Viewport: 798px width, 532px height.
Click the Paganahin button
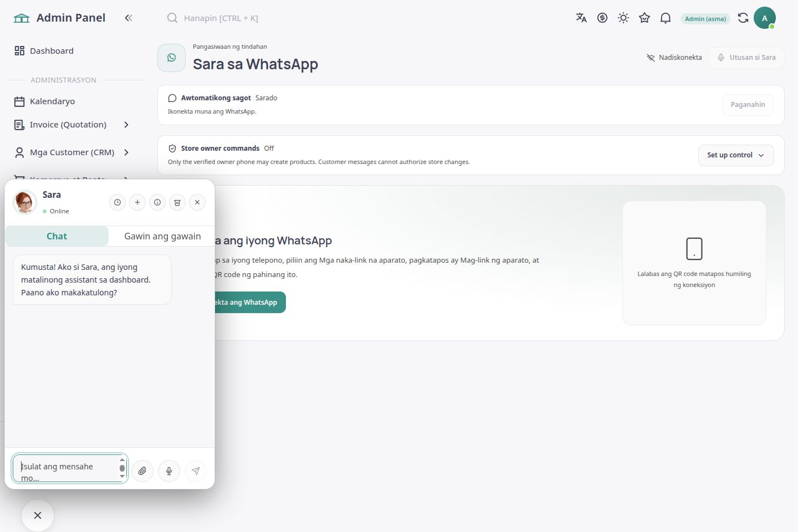[748, 105]
